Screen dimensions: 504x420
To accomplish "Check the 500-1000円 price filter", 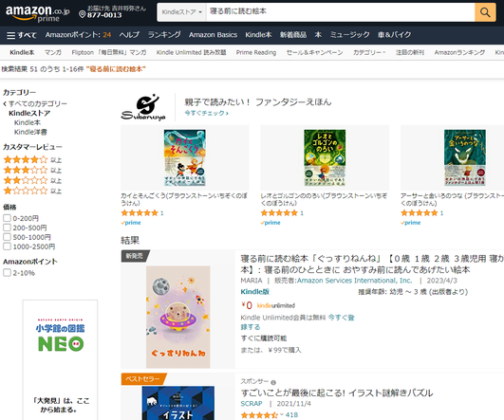I will 7,237.
